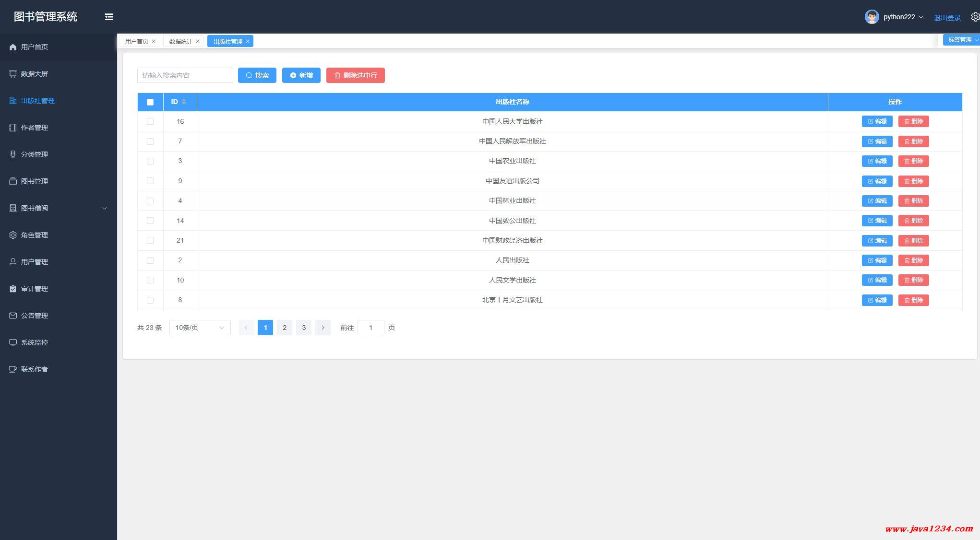This screenshot has width=980, height=540.
Task: Open the 10条/页 page size dropdown
Action: tap(200, 328)
